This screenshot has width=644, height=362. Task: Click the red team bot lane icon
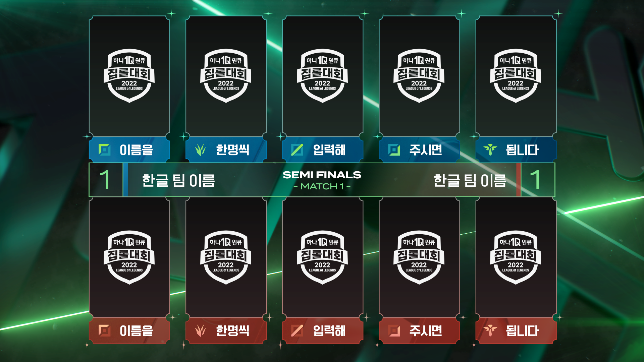click(x=394, y=330)
